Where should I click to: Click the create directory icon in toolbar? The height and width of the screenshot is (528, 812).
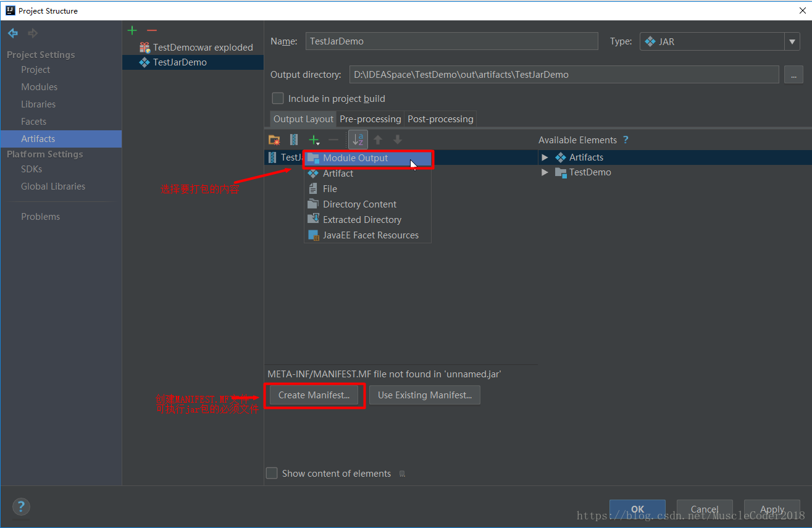275,140
